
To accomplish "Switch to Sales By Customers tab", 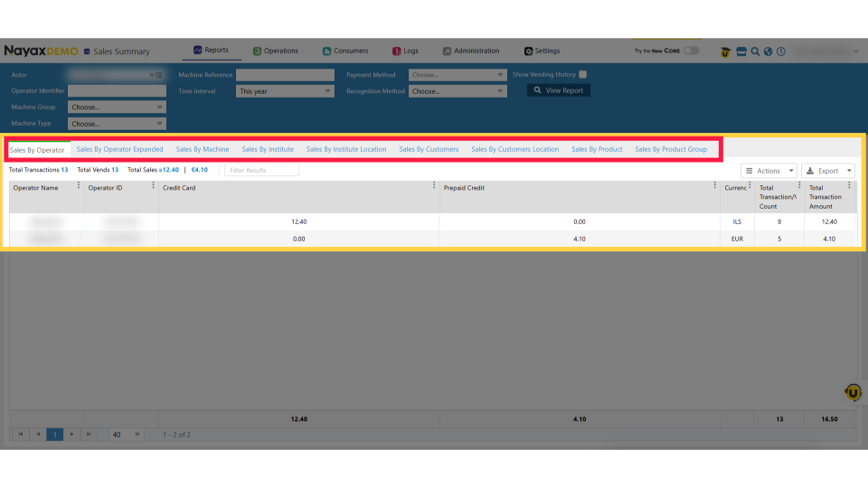I will click(429, 149).
